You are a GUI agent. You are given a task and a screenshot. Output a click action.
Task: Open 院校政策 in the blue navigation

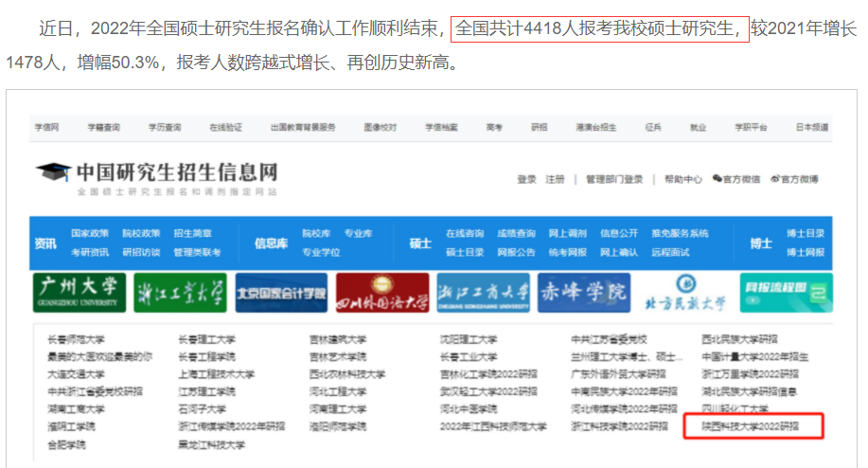pyautogui.click(x=141, y=234)
